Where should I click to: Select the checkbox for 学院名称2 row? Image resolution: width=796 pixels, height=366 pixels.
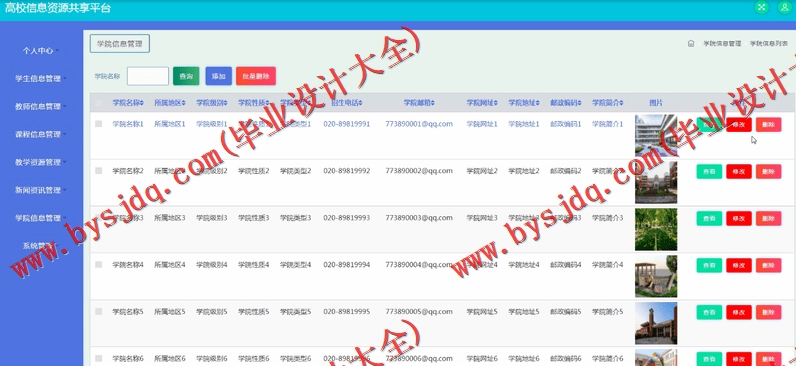[98, 171]
